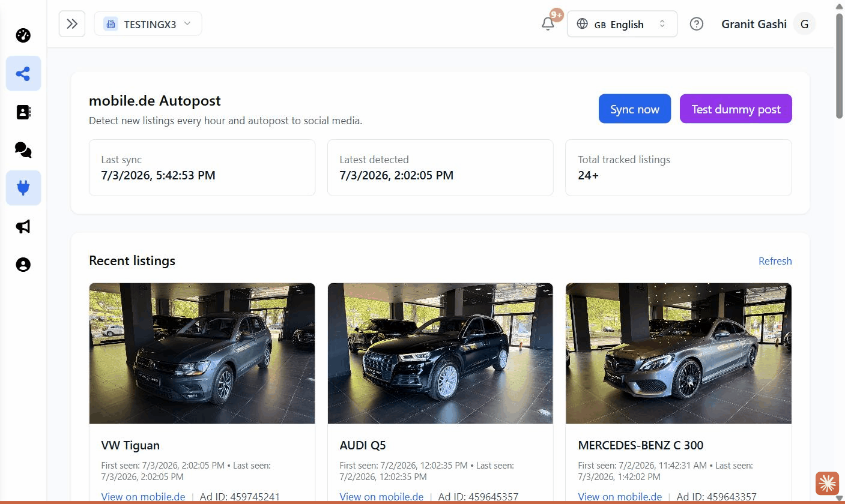Viewport: 845px width, 504px height.
Task: Click the MERCEDES-BENZ C 300 listing title
Action: click(x=640, y=445)
